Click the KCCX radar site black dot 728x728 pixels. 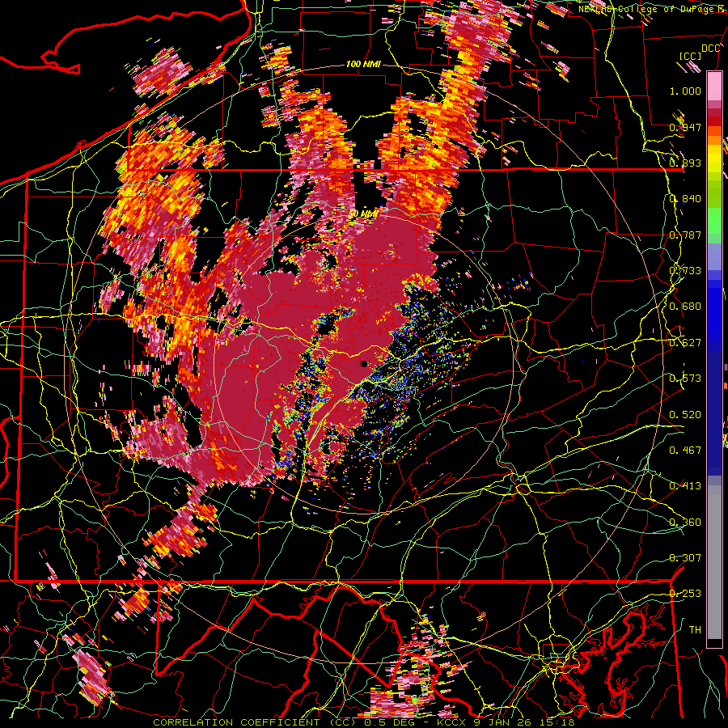coord(364,364)
